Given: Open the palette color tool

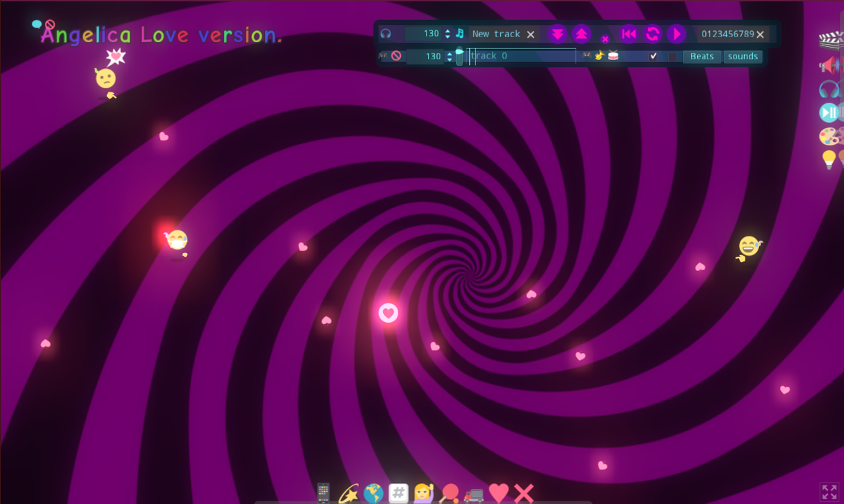Looking at the screenshot, I should [x=827, y=136].
